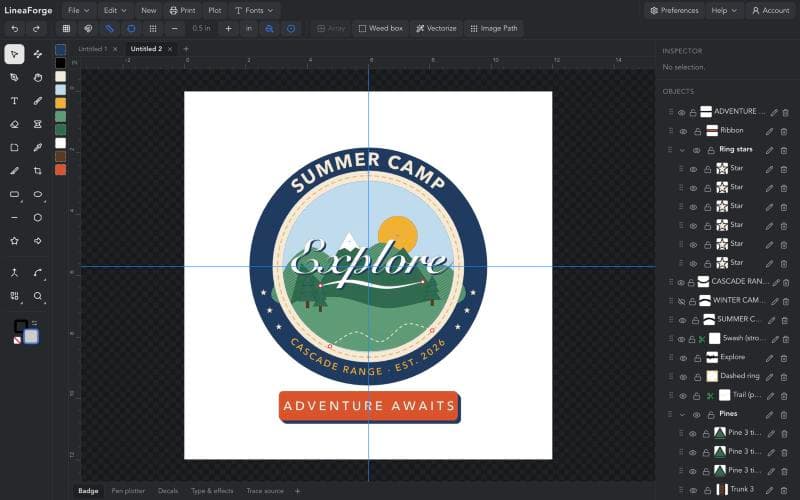
Task: Open the Decals page tab
Action: pyautogui.click(x=168, y=491)
